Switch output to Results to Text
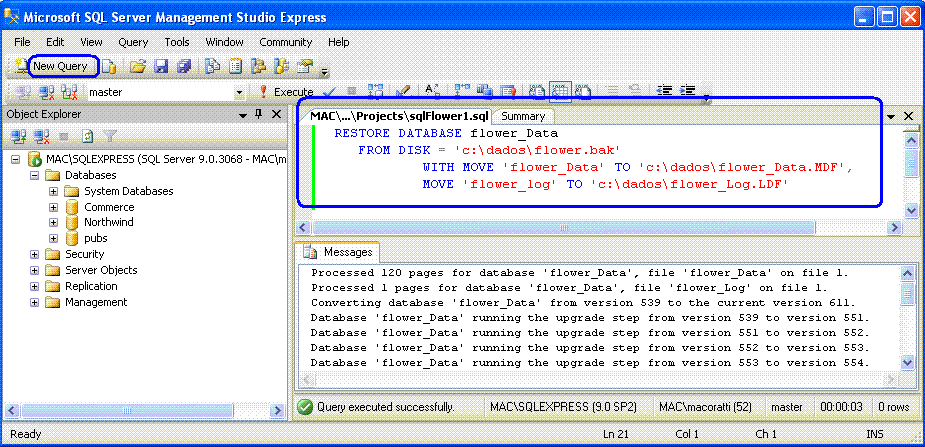The height and width of the screenshot is (447, 925). click(x=538, y=92)
